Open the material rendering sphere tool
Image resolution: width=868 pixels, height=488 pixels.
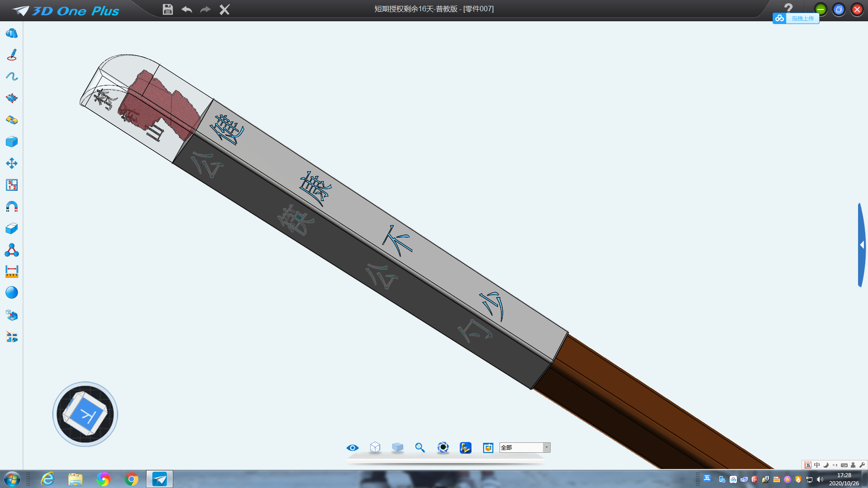pos(11,292)
